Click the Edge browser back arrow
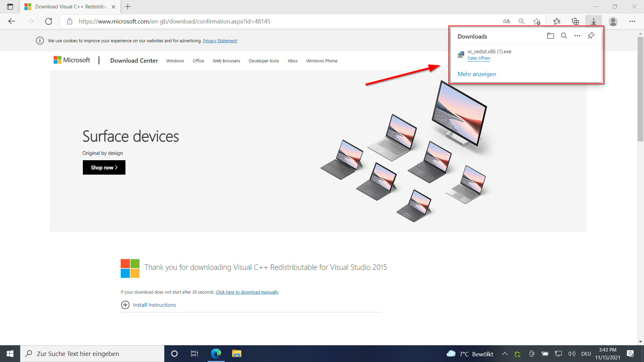Image resolution: width=644 pixels, height=362 pixels. 11,21
